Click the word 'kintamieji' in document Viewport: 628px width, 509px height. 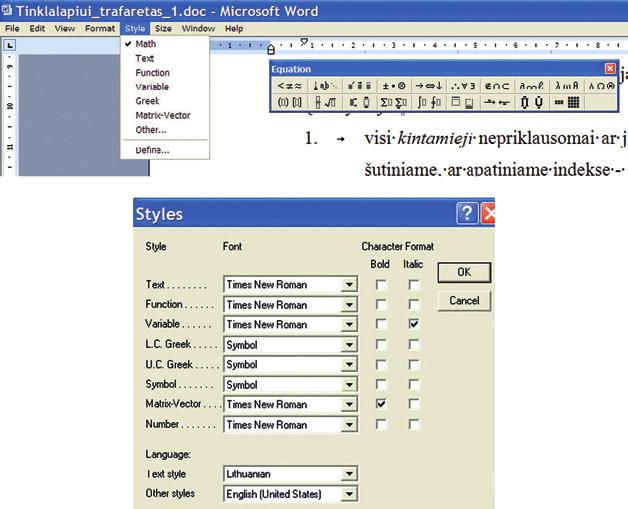436,139
